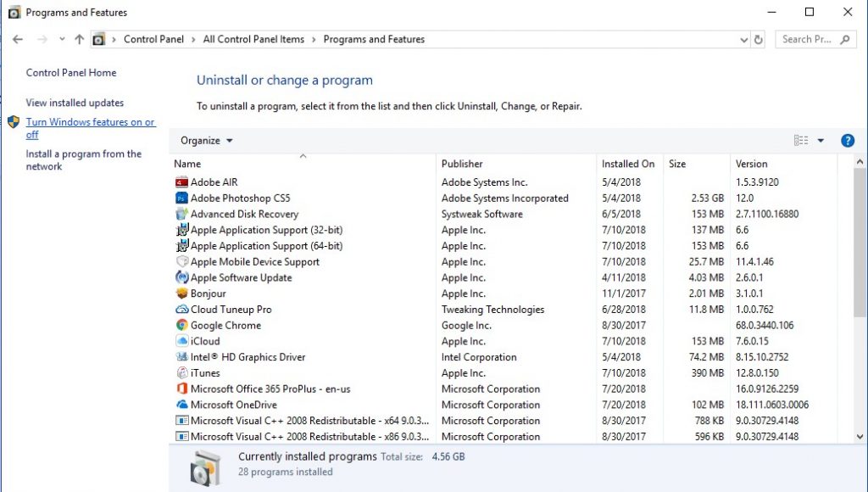Click the Google Chrome icon in list
This screenshot has width=868, height=492.
(x=181, y=325)
